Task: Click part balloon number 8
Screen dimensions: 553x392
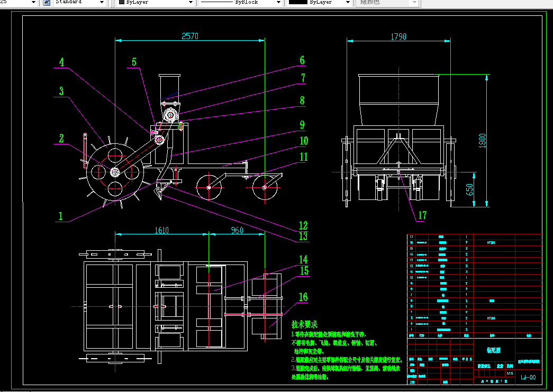Action: 302,101
